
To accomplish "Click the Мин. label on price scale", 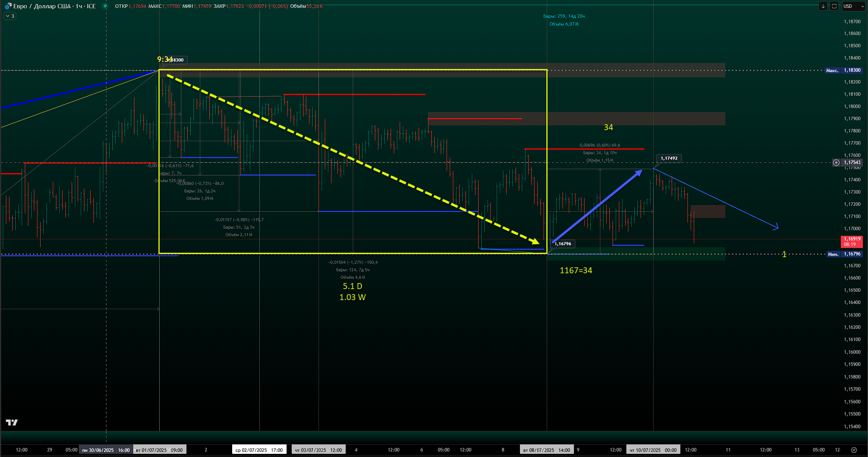I will [833, 254].
